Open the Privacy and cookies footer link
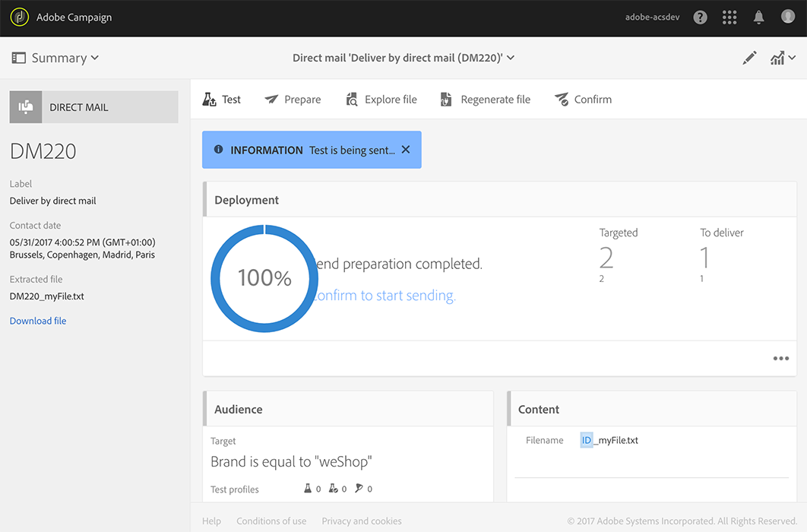 pos(362,521)
